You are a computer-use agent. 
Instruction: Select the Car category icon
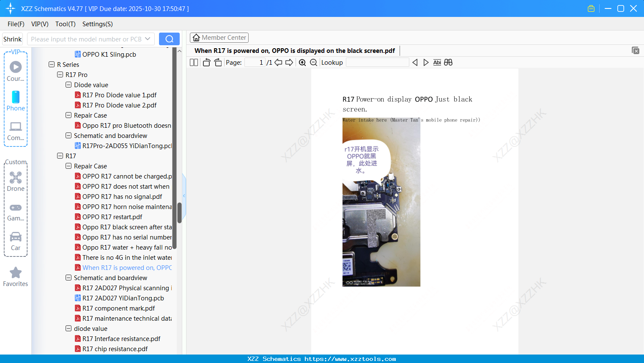[16, 241]
